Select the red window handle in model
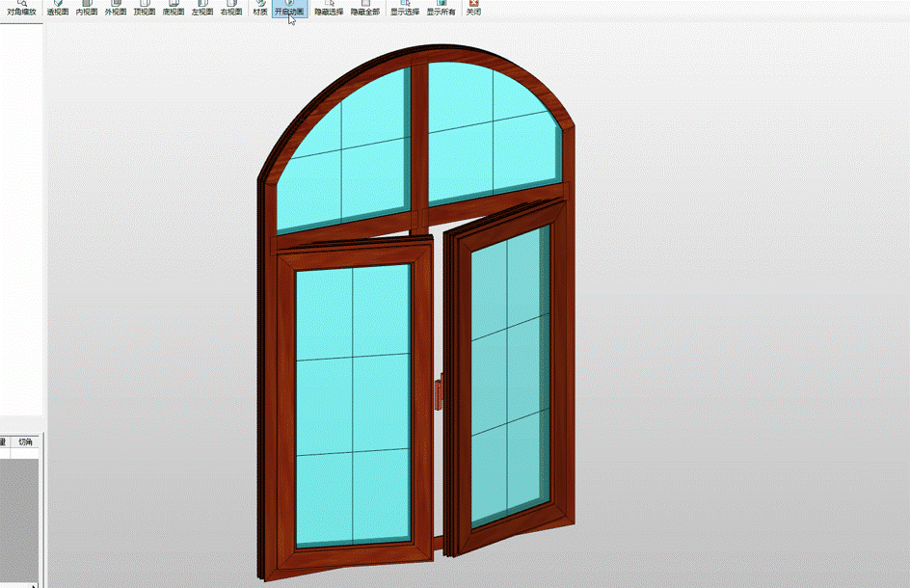Image resolution: width=910 pixels, height=588 pixels. pyautogui.click(x=440, y=395)
